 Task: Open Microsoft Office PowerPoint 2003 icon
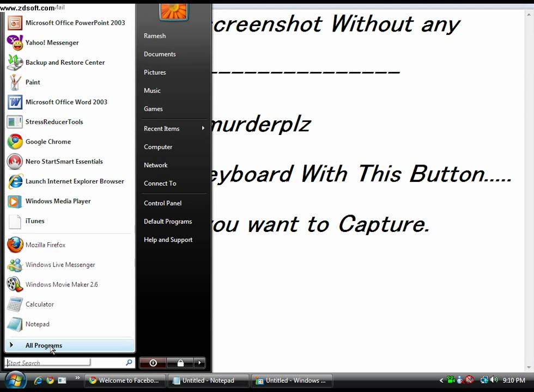coord(15,23)
